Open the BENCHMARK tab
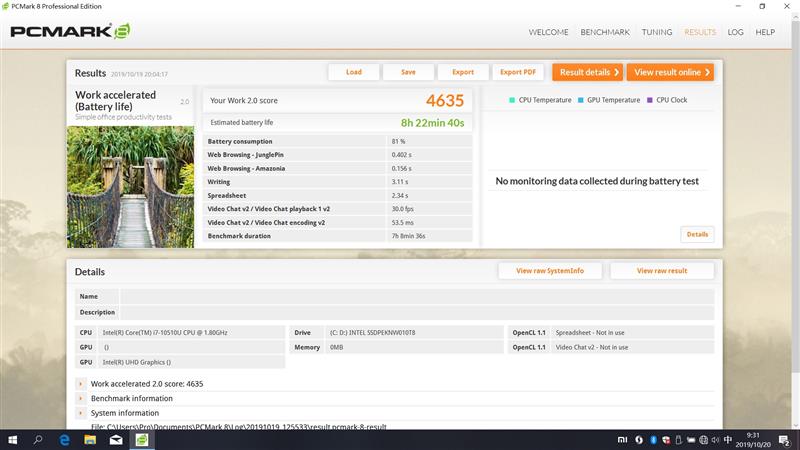 point(605,32)
